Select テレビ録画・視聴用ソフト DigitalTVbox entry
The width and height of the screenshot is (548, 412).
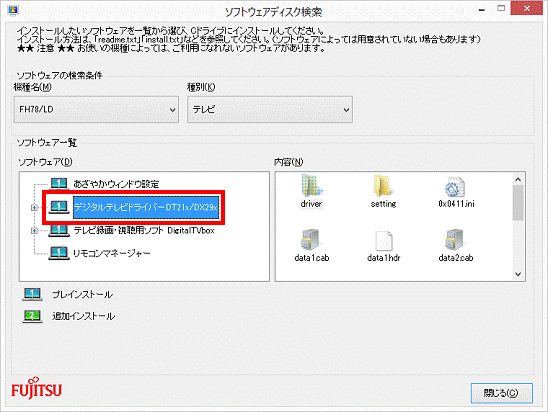(144, 230)
